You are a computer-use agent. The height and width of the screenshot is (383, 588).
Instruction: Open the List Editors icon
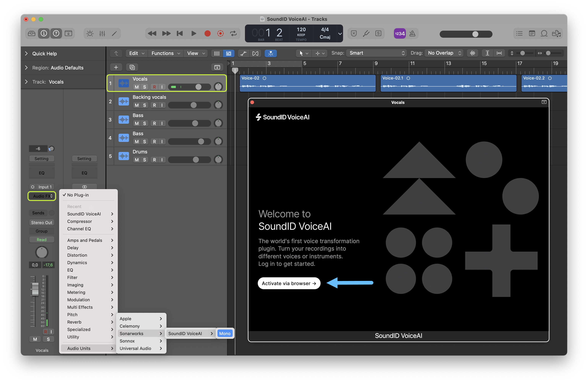(x=519, y=33)
